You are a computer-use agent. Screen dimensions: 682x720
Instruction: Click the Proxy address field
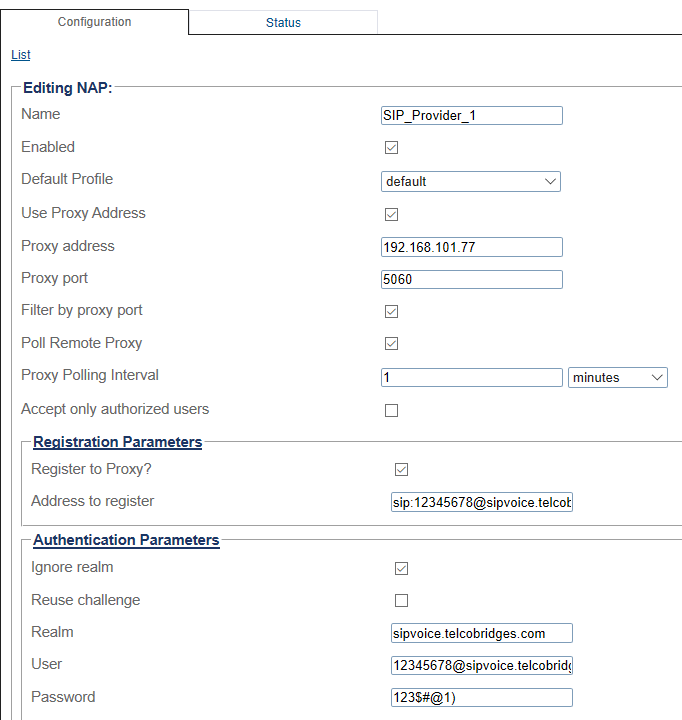[471, 247]
